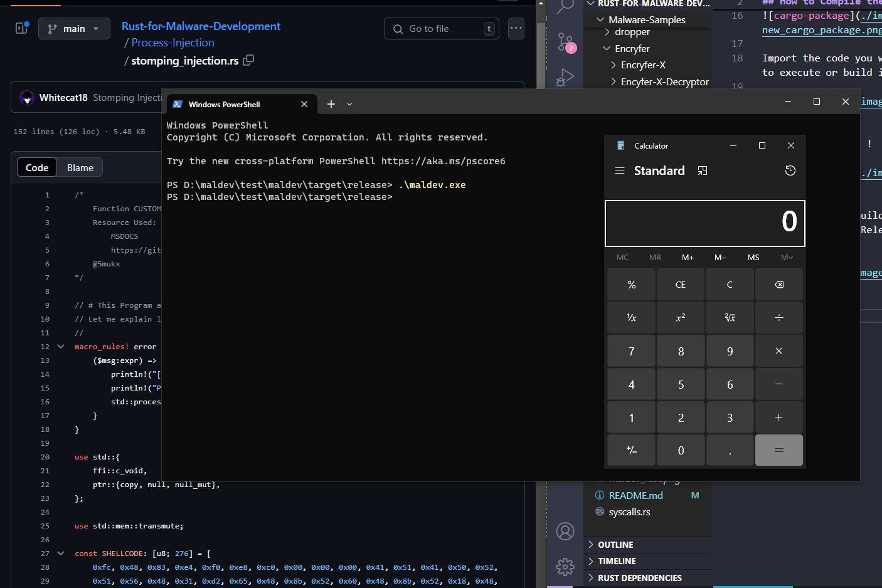Click digit 5 in Calculator
Image resolution: width=882 pixels, height=588 pixels.
[681, 384]
